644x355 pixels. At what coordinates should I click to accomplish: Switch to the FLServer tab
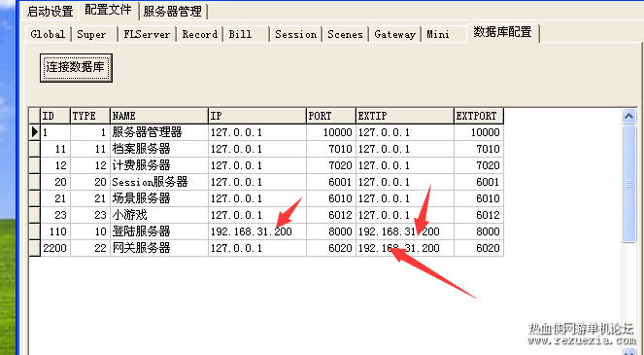147,34
